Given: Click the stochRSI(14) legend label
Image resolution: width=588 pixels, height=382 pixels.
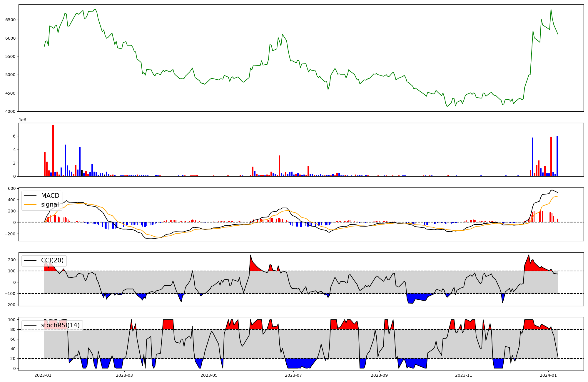Looking at the screenshot, I should pos(60,325).
